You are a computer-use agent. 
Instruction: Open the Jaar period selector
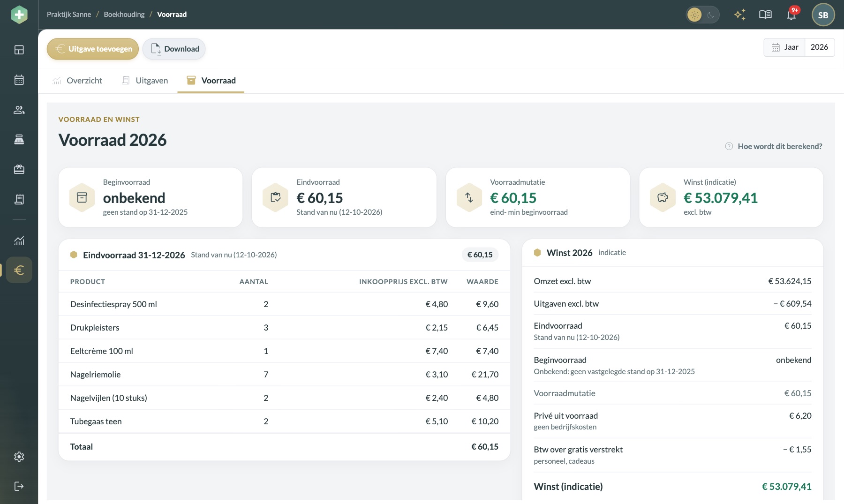click(784, 47)
